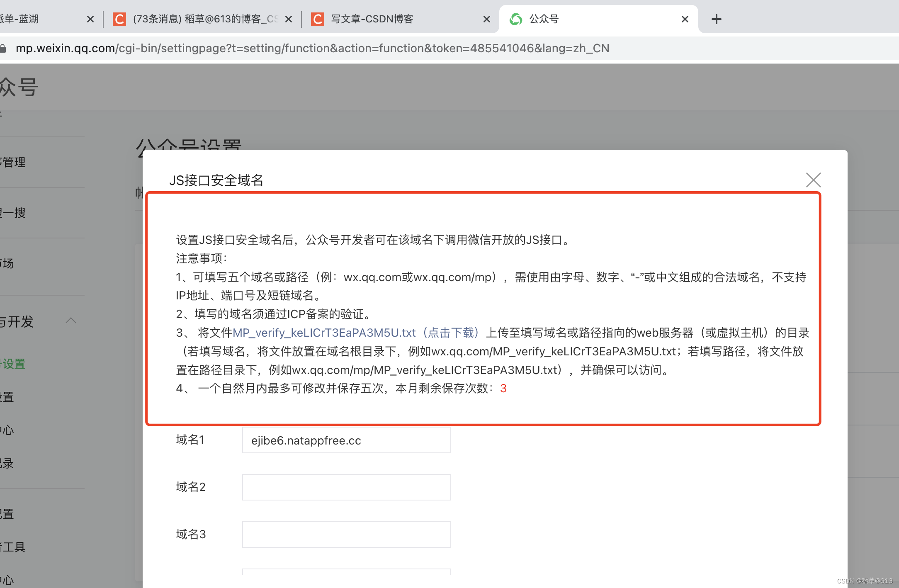Screen dimensions: 899x588
Task: Click the JS接口安全域名 dialog title
Action: (216, 180)
